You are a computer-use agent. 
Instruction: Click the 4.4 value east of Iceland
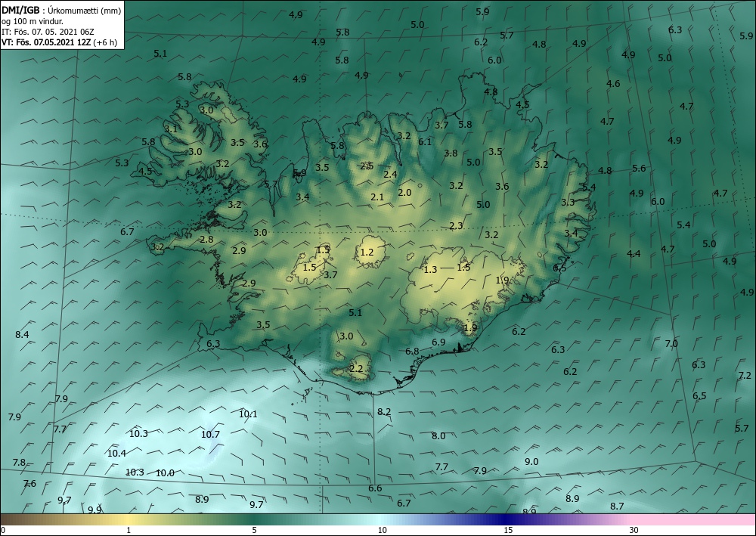pyautogui.click(x=634, y=253)
